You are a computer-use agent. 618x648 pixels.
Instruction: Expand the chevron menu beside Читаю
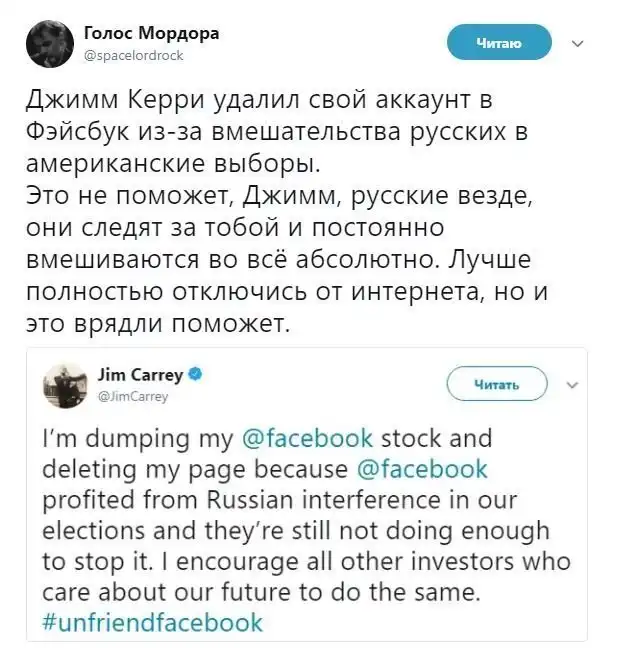(x=576, y=43)
